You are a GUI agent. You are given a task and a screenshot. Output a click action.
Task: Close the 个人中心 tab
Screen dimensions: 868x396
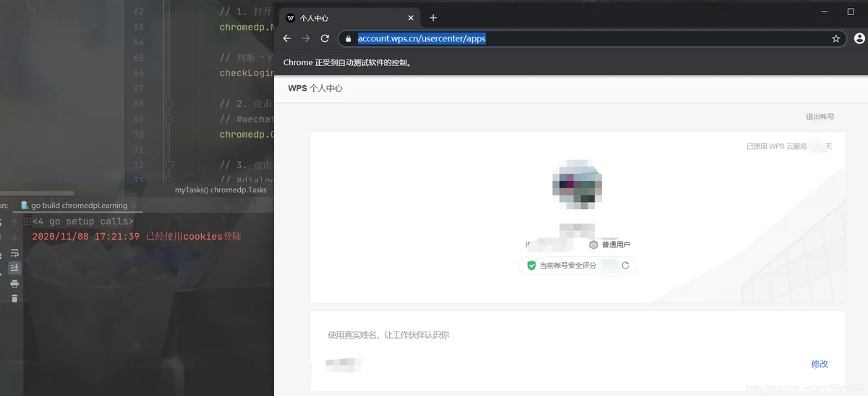pyautogui.click(x=411, y=18)
